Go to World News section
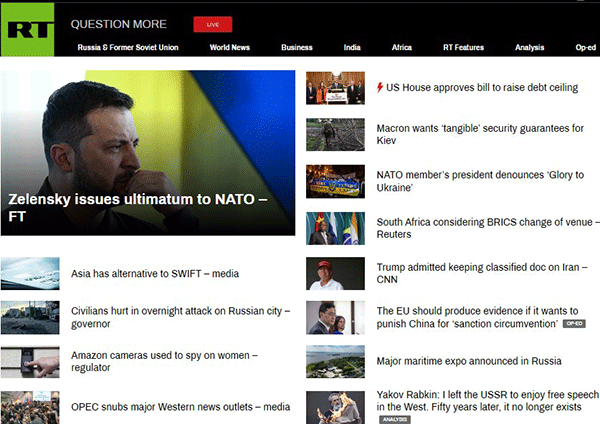 click(x=230, y=47)
